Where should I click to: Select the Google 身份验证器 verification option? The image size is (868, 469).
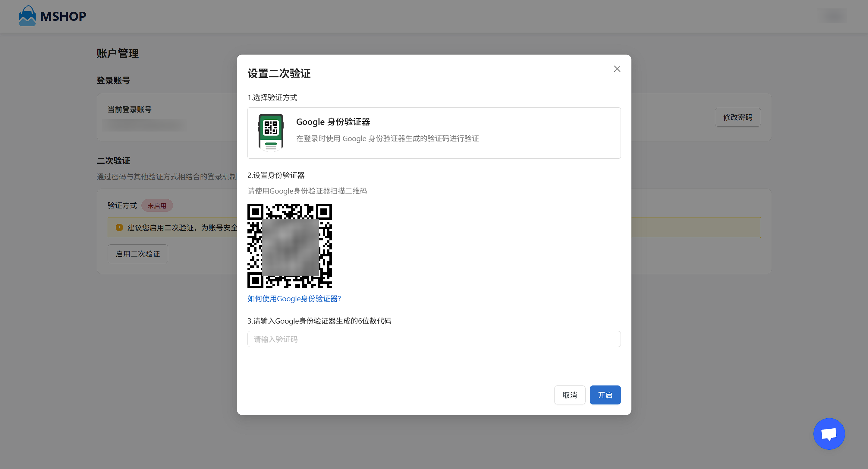434,133
